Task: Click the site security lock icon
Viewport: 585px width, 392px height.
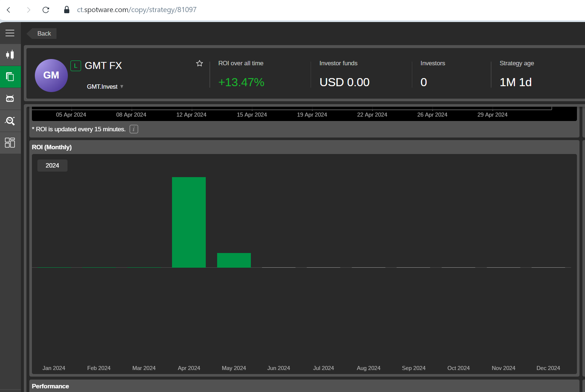Action: [x=67, y=10]
